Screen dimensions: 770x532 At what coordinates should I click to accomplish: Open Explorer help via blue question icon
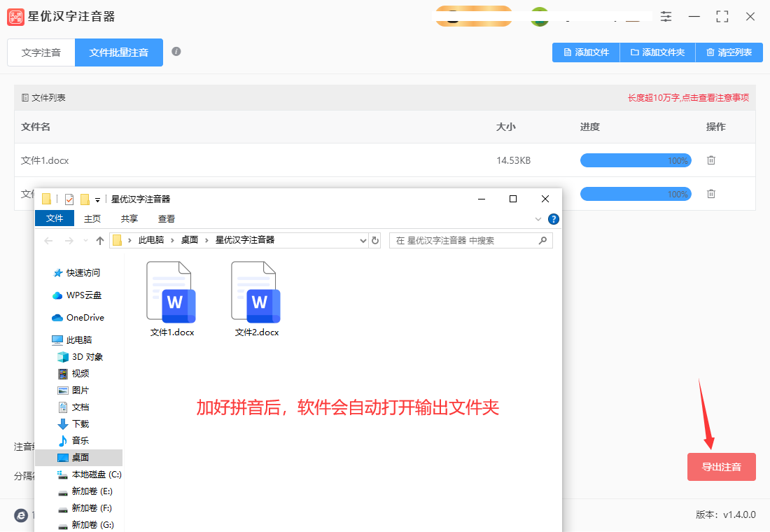(554, 219)
